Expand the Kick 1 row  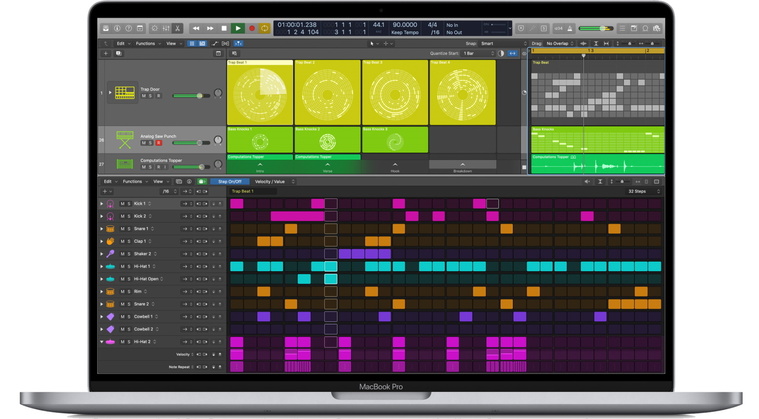tap(102, 204)
